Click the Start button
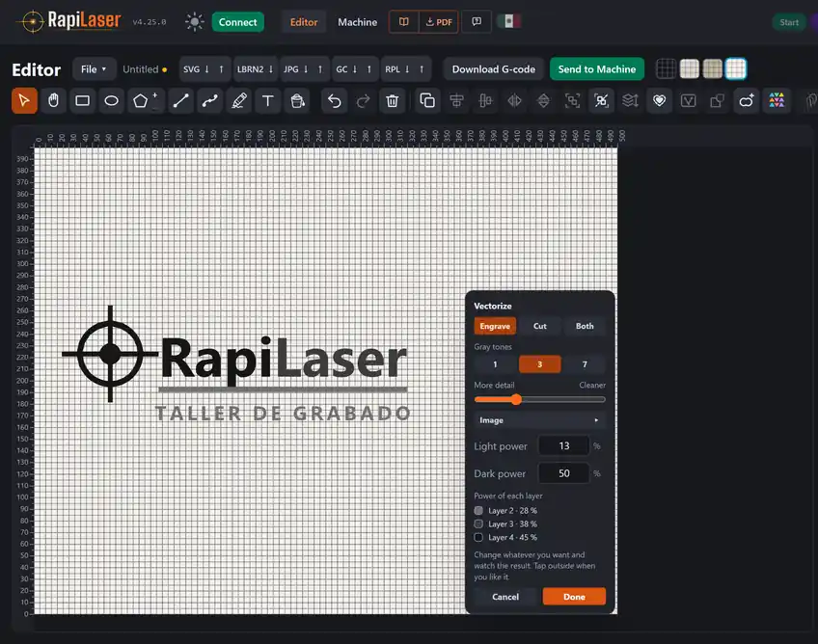This screenshot has height=644, width=818. pyautogui.click(x=789, y=22)
